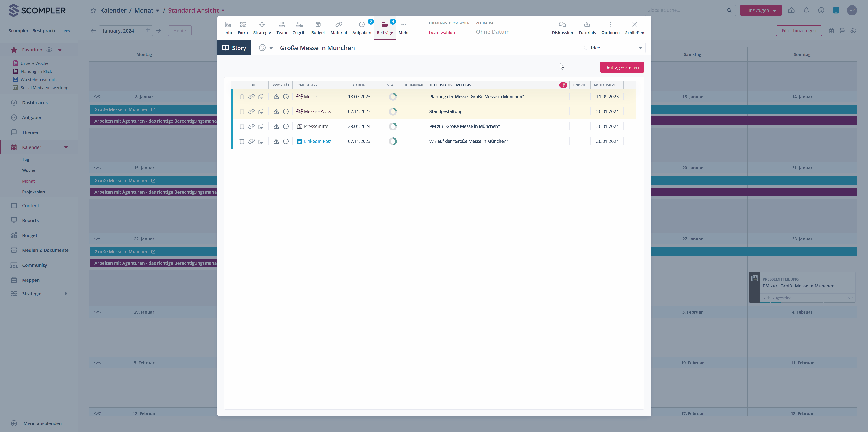Click the notification bell icon
This screenshot has height=432, width=868.
[x=806, y=10]
